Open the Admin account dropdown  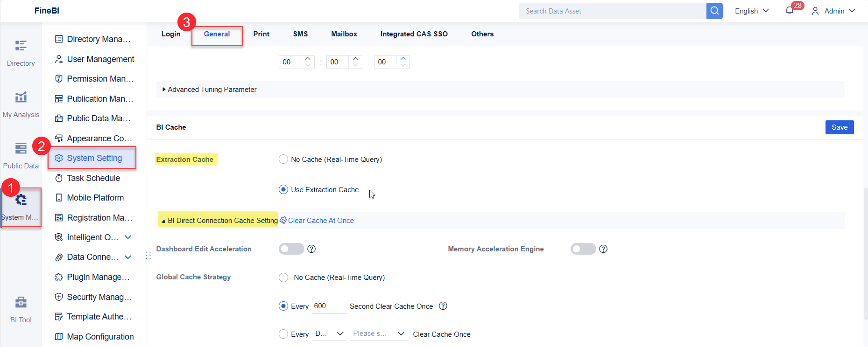(833, 11)
